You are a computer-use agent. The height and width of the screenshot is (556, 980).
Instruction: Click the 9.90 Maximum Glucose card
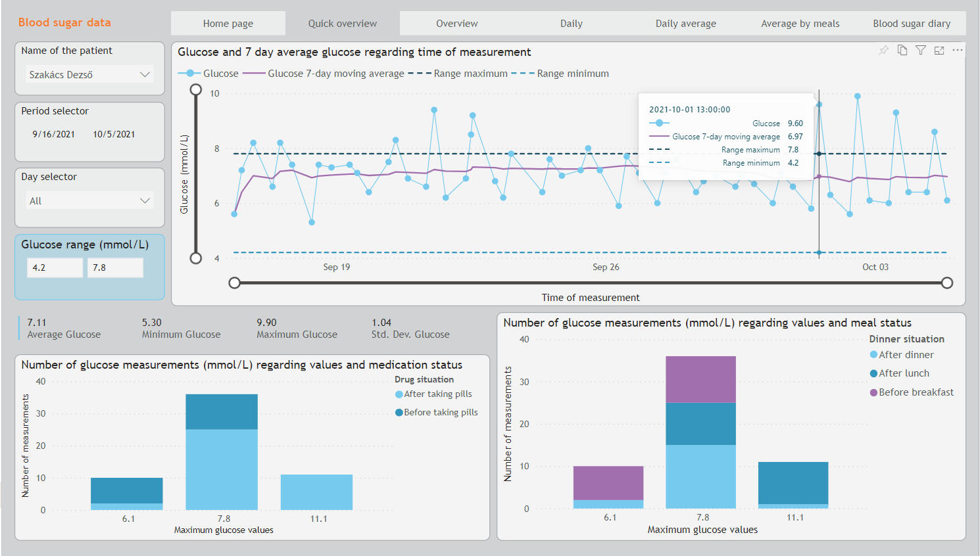(297, 329)
